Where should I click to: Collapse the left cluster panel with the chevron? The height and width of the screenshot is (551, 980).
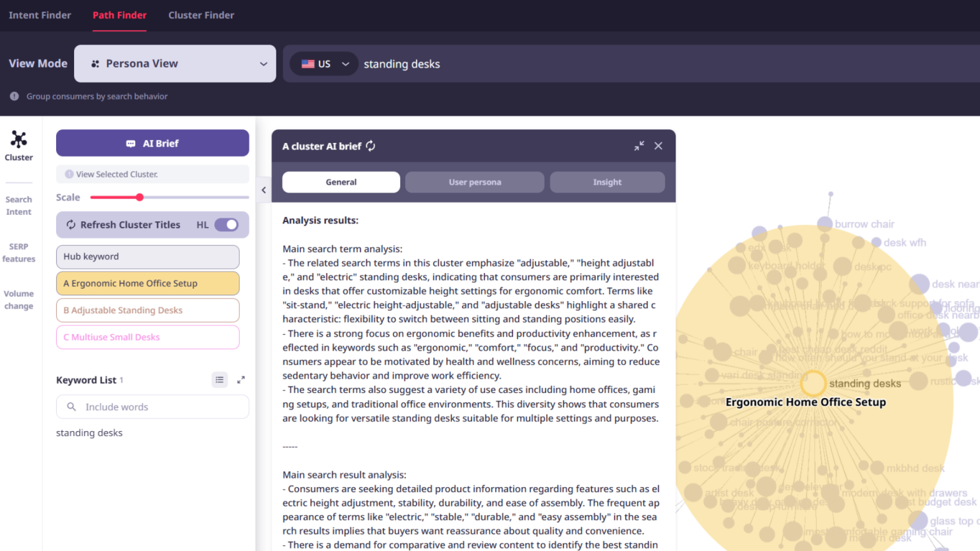coord(263,189)
